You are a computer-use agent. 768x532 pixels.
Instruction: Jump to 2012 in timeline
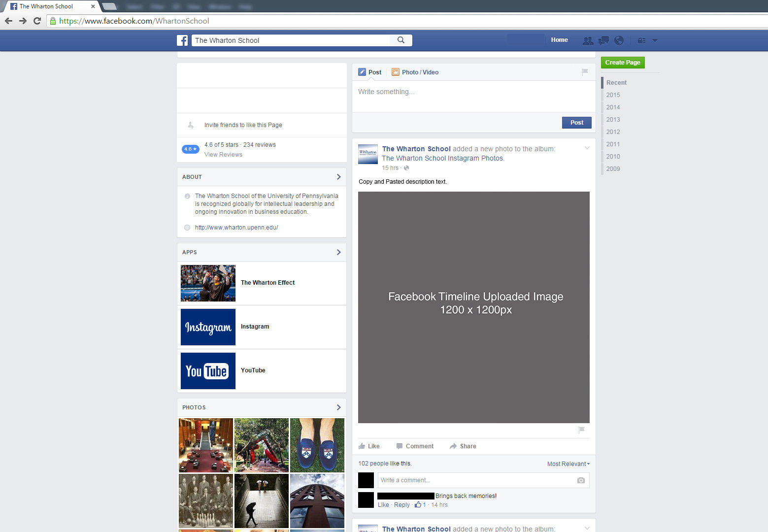click(x=613, y=132)
